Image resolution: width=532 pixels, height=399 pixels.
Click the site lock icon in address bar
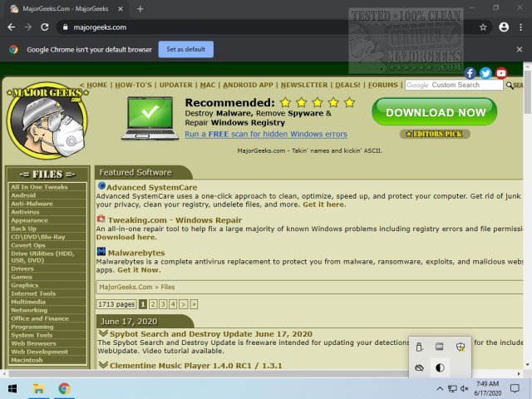tap(65, 27)
